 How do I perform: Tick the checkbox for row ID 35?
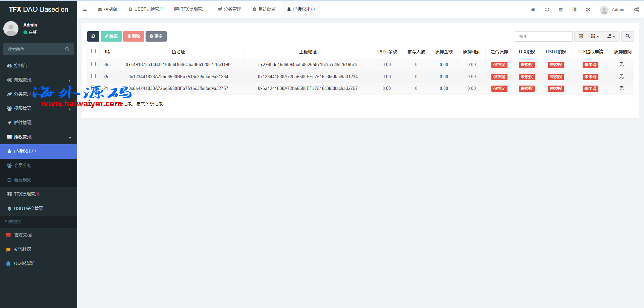point(94,76)
